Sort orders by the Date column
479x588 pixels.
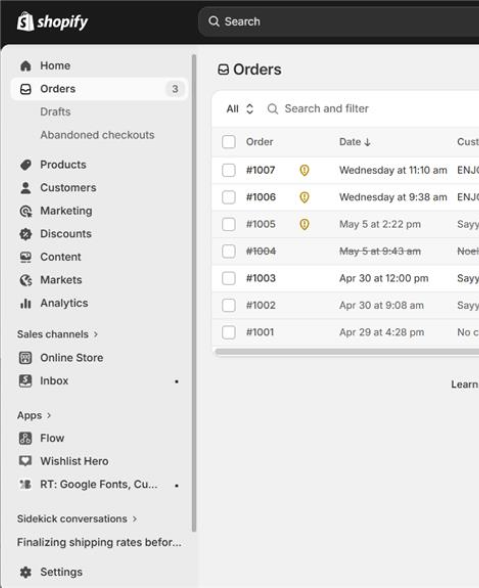coord(355,142)
